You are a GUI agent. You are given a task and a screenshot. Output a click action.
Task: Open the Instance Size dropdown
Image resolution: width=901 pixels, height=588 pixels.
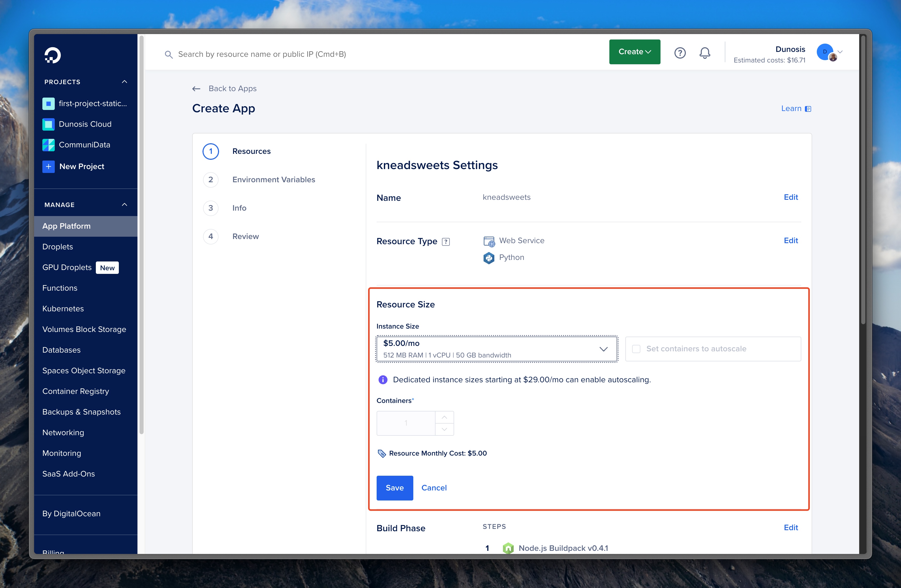coord(497,349)
